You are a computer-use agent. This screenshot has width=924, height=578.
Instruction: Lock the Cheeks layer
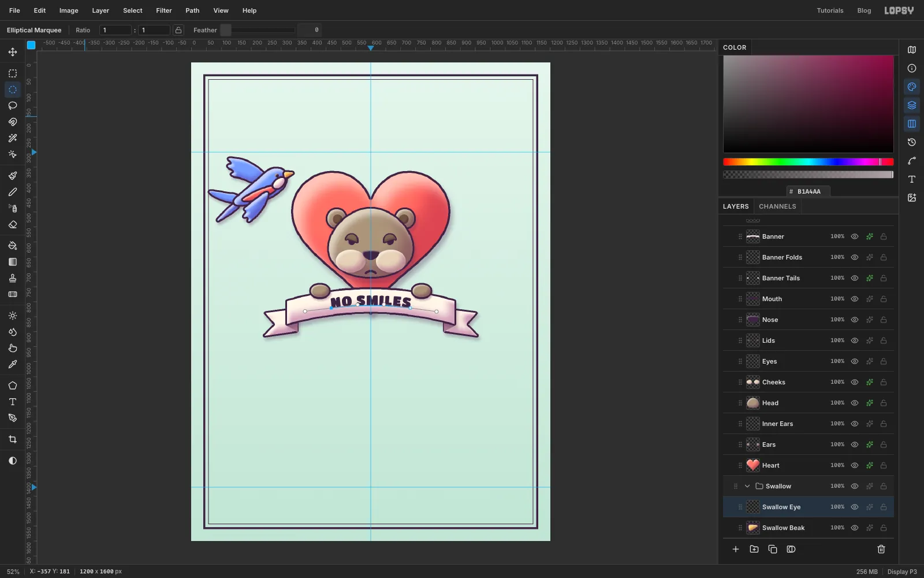click(884, 382)
